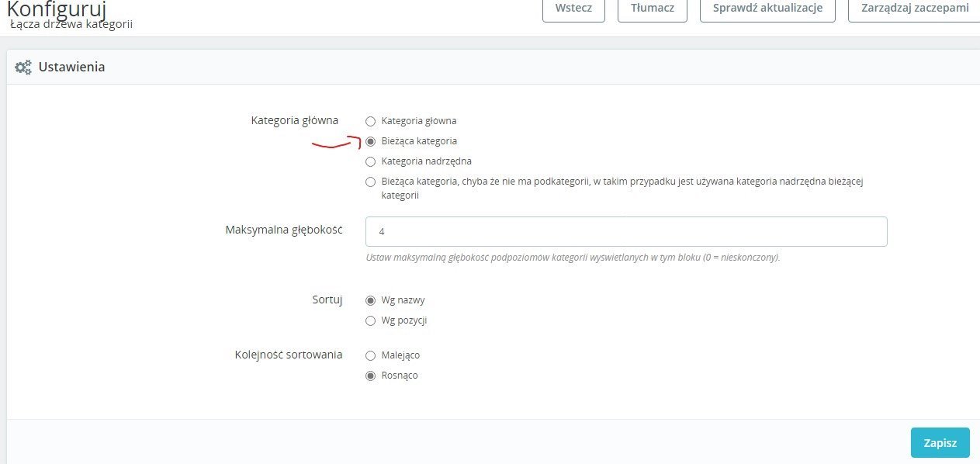The image size is (980, 464).
Task: Select radio for Bieżąca kategoria, chyba że nie ma podkategorii
Action: pyautogui.click(x=370, y=182)
